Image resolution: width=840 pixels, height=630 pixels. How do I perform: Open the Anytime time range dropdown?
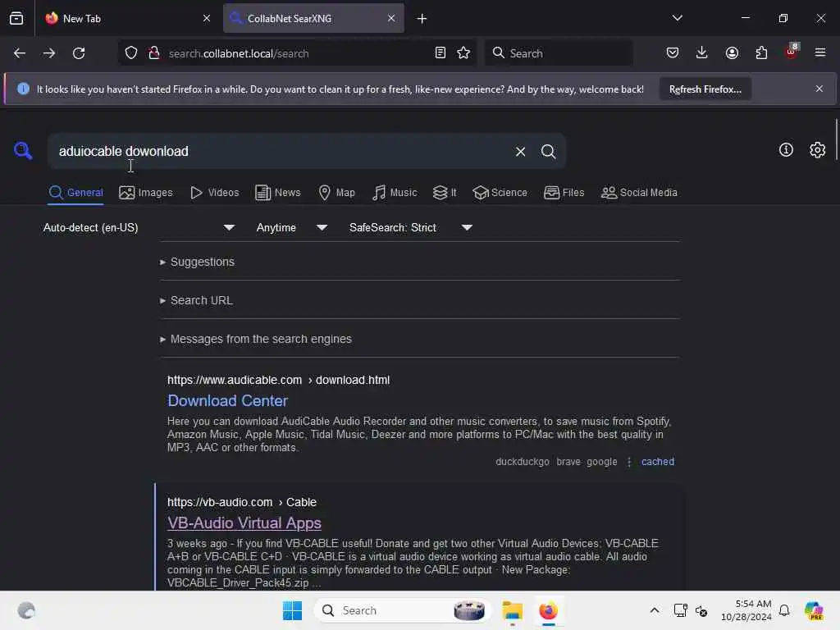pyautogui.click(x=291, y=228)
